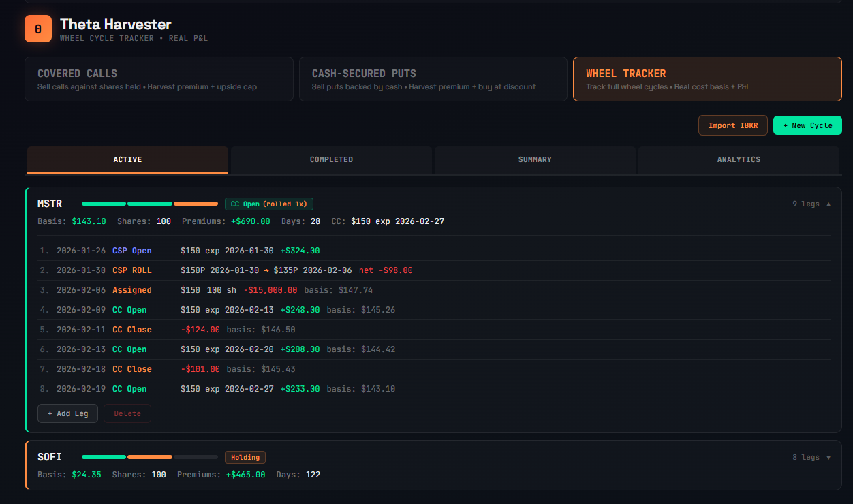Open the SUMMARY tab
853x504 pixels.
[535, 159]
